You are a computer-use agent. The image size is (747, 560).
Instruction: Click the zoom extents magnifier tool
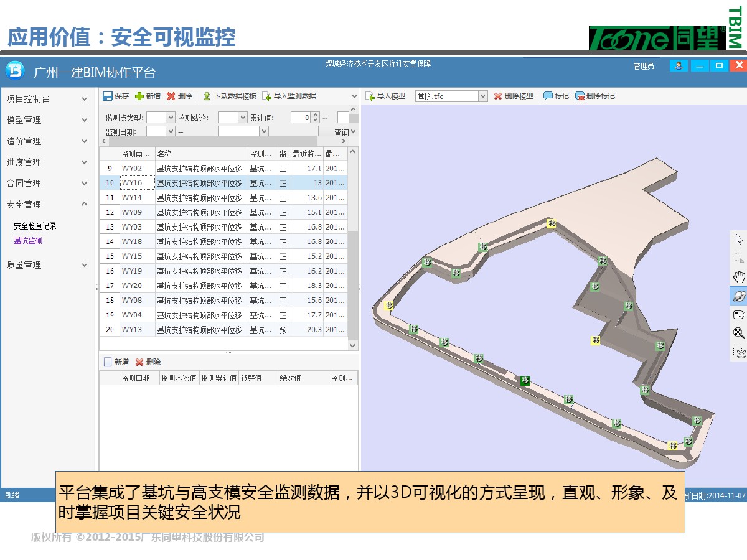click(739, 334)
